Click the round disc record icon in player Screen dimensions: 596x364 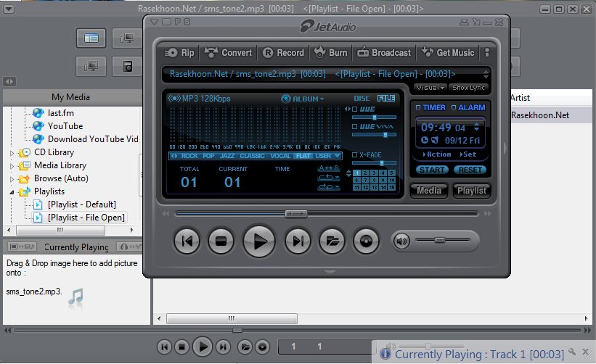click(x=366, y=241)
